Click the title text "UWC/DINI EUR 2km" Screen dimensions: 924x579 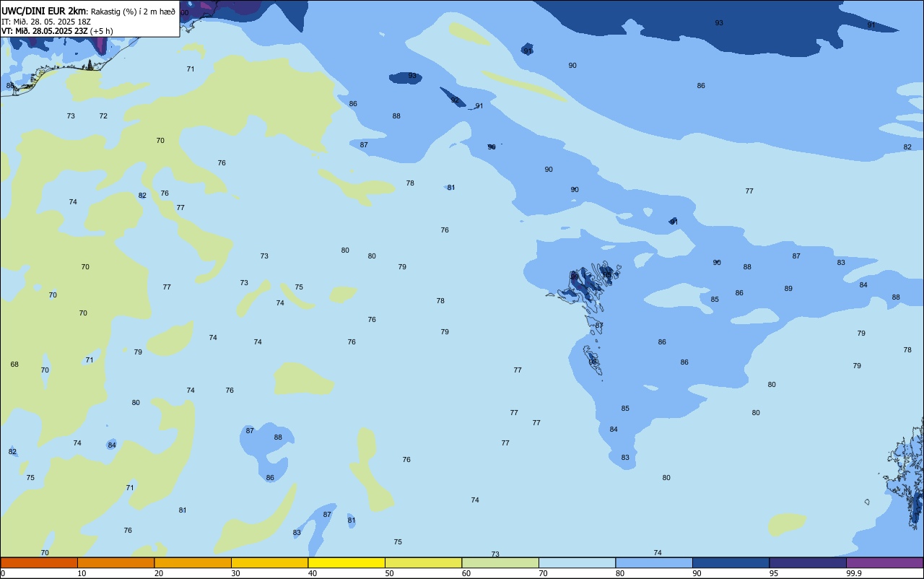[44, 11]
